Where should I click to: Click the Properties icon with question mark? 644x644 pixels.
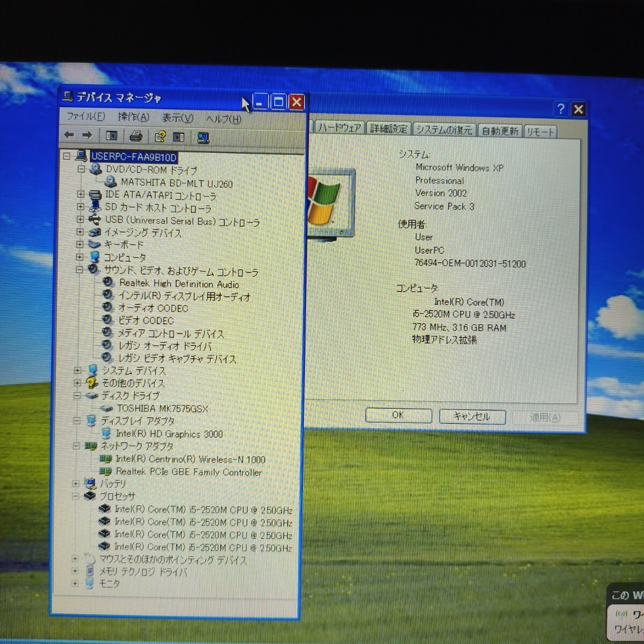[160, 137]
